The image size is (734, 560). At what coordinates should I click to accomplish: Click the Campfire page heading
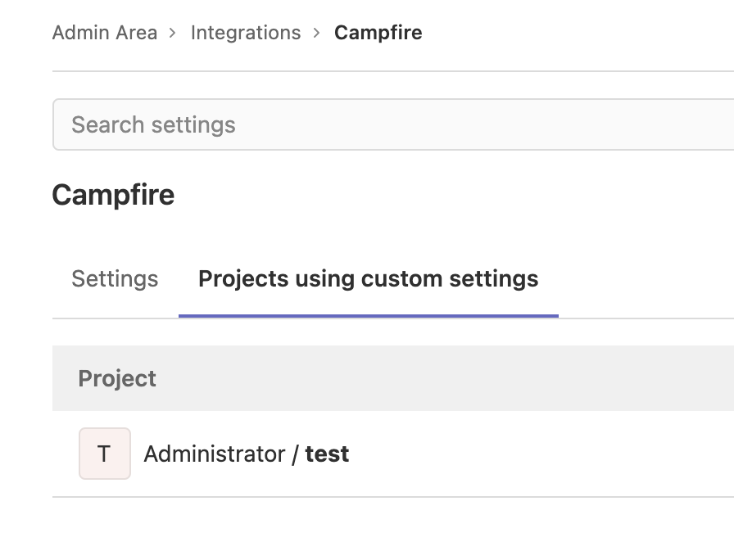tap(113, 195)
